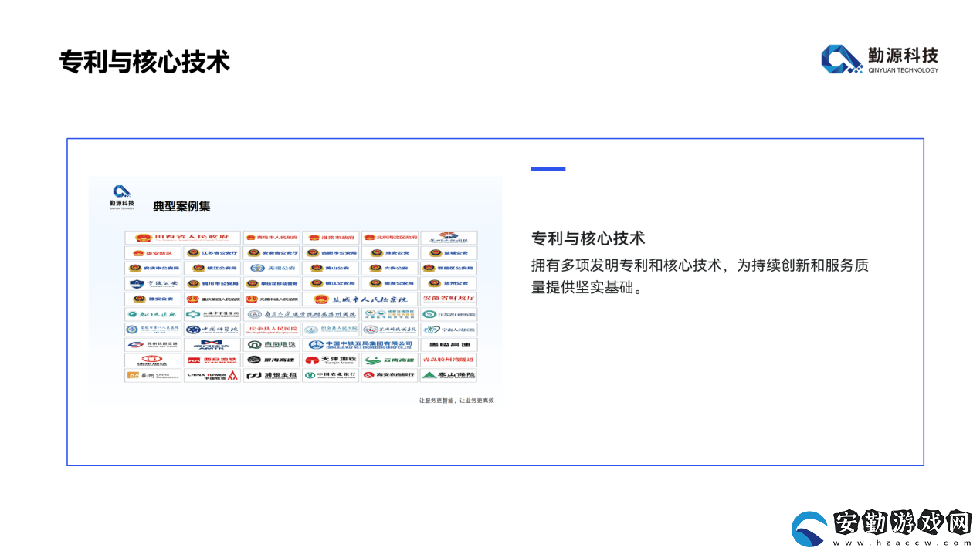Viewport: 980px width, 551px height.
Task: Click the 专利与核心技术 subheading in the right panel
Action: [x=588, y=238]
